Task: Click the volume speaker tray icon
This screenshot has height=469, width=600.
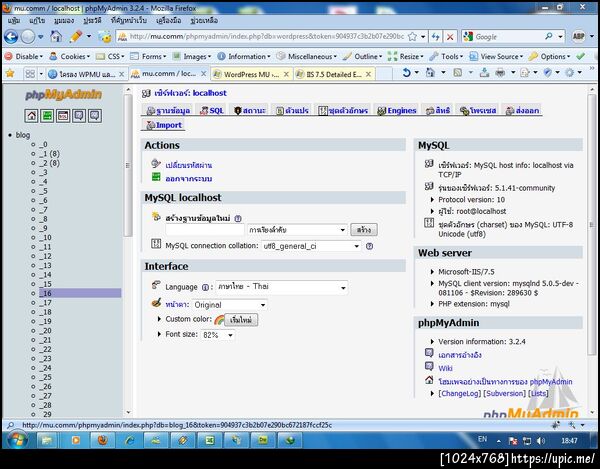Action: 540,441
